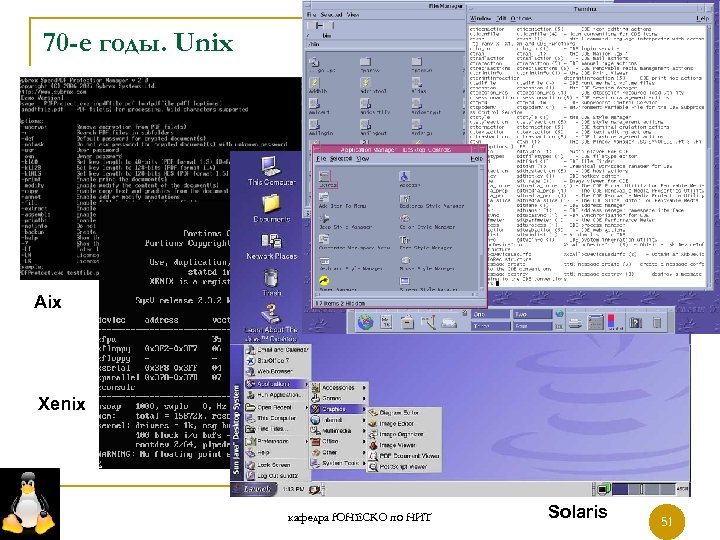Launch PDF Document Viewer from Graphics menu
Image resolution: width=720 pixels, height=540 pixels.
click(404, 456)
